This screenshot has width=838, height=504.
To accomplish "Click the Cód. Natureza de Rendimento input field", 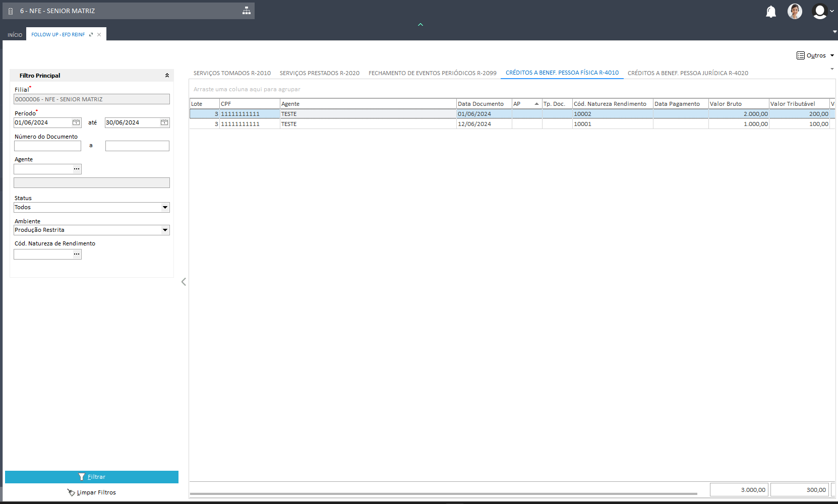I will coord(43,254).
